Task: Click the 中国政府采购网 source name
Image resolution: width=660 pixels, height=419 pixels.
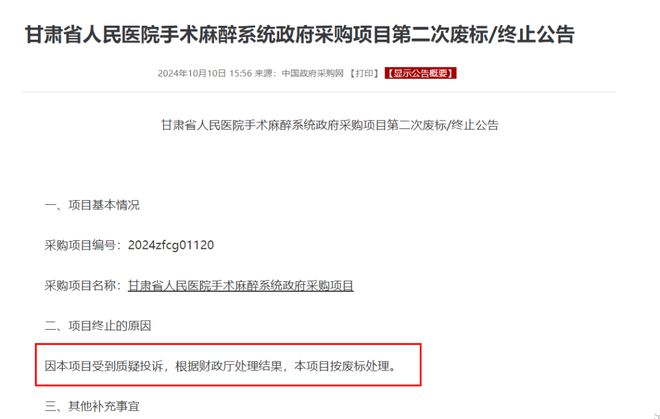Action: point(312,73)
